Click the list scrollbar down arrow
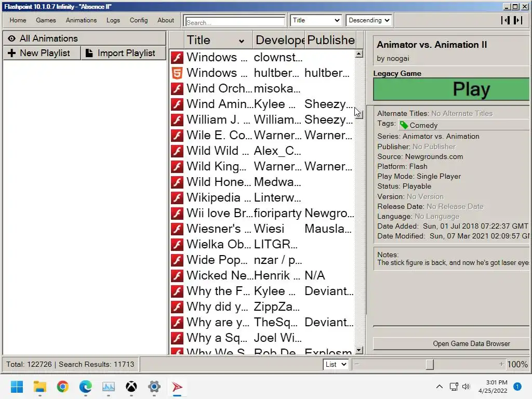 pyautogui.click(x=359, y=350)
